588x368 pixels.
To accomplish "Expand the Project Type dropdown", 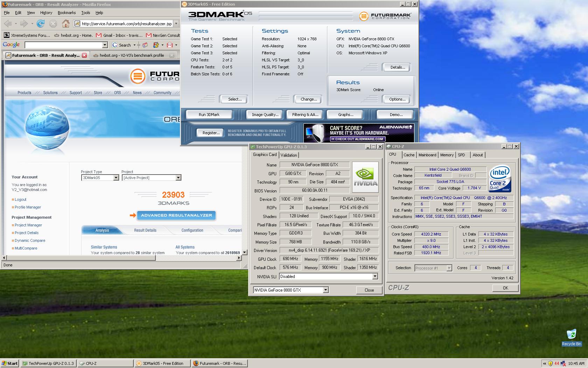I will coord(116,178).
